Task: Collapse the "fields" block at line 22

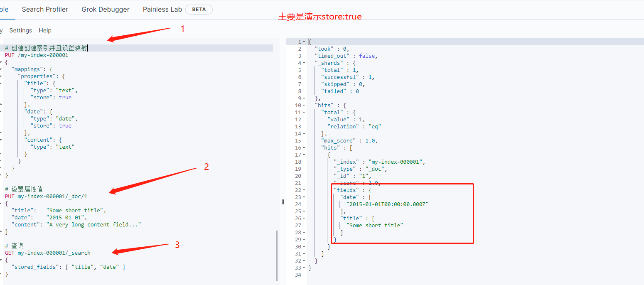Action: click(x=304, y=190)
